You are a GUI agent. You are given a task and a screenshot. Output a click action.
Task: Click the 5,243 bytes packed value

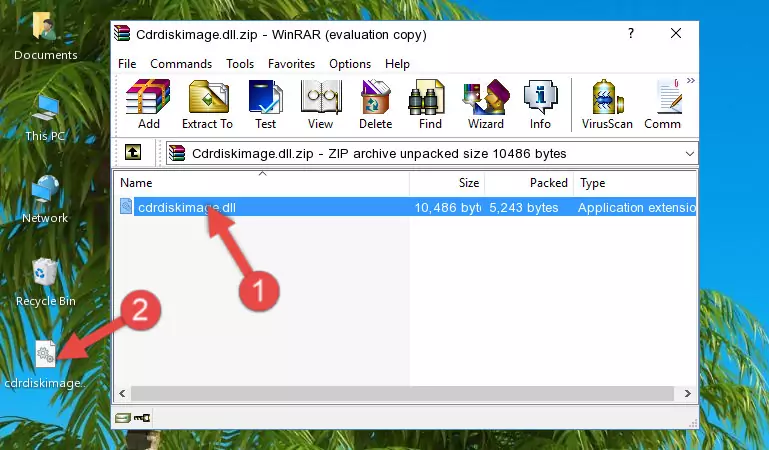pyautogui.click(x=523, y=208)
